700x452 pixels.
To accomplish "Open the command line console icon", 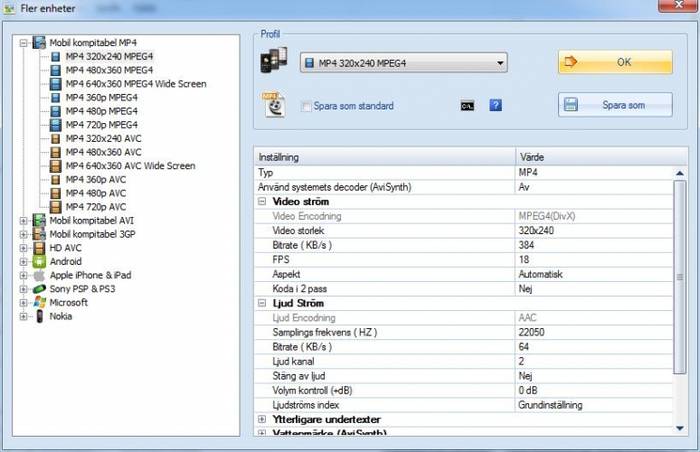I will click(467, 106).
